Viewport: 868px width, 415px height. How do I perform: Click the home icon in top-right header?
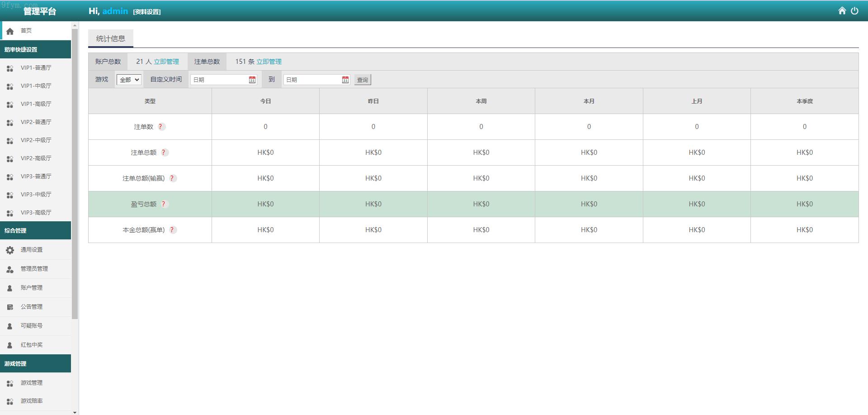842,11
